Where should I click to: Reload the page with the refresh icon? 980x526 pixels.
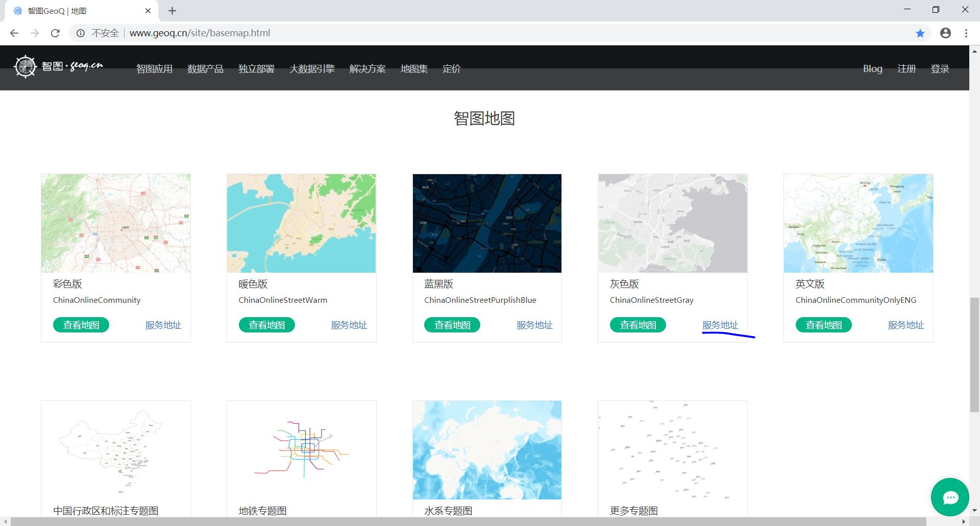[55, 33]
